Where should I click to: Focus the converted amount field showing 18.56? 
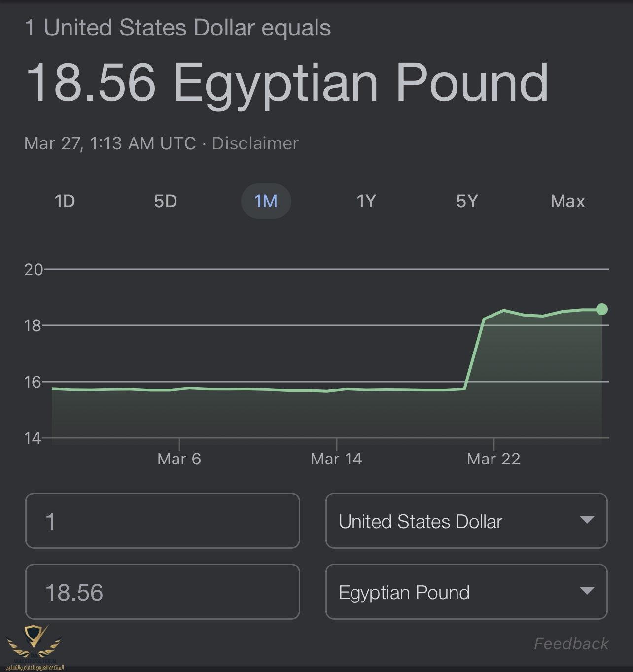(163, 592)
